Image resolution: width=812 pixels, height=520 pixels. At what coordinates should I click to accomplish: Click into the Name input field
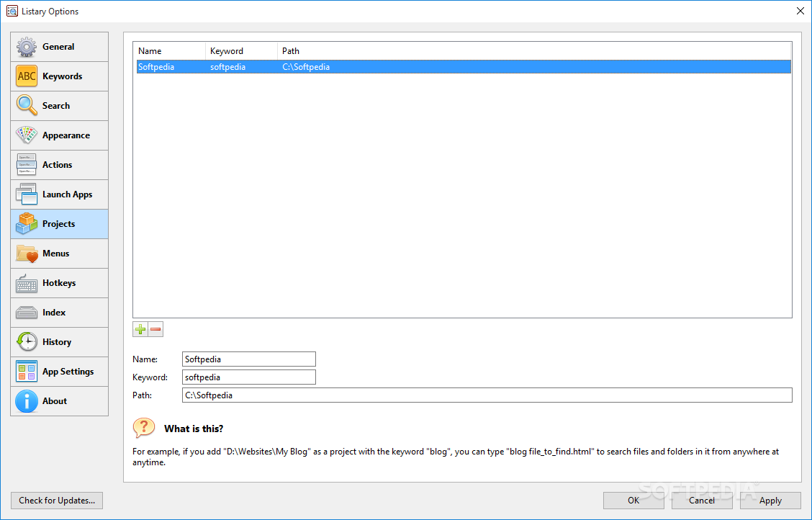pyautogui.click(x=249, y=359)
